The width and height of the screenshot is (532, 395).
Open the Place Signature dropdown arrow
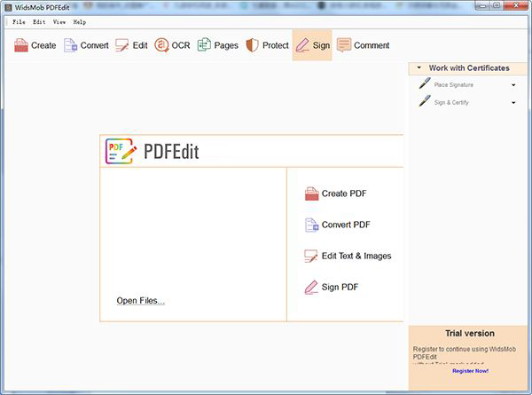pyautogui.click(x=513, y=85)
